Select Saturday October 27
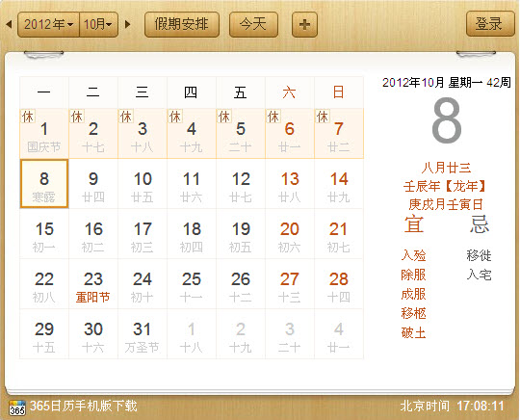This screenshot has width=520, height=420. (x=290, y=284)
